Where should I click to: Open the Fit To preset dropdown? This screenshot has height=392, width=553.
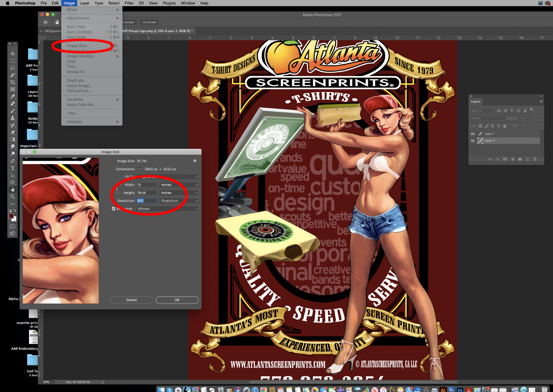point(168,176)
